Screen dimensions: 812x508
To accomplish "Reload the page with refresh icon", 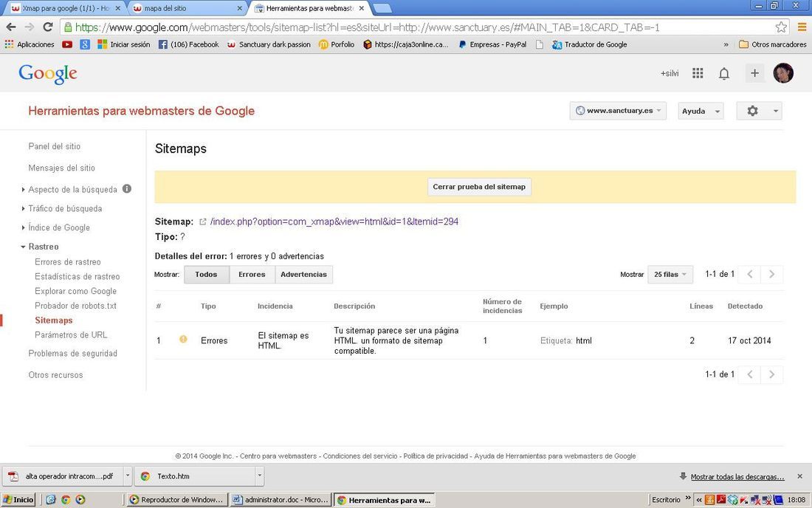I will (x=48, y=27).
